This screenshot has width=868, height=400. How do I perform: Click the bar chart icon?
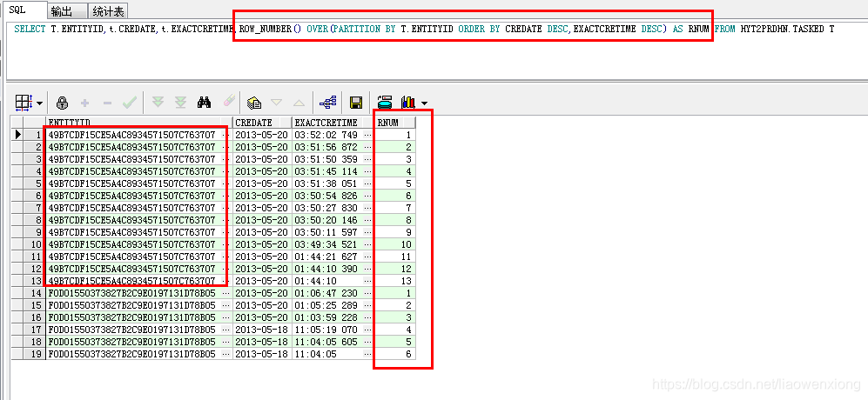click(x=408, y=103)
